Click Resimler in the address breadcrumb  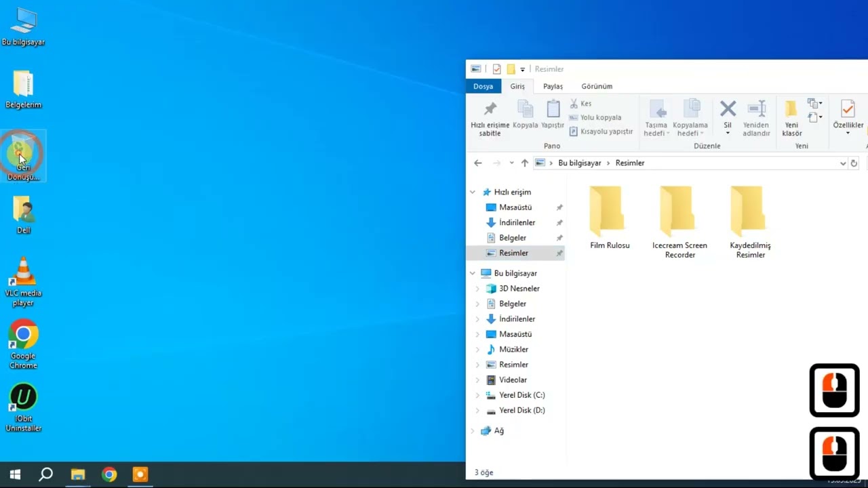[630, 163]
